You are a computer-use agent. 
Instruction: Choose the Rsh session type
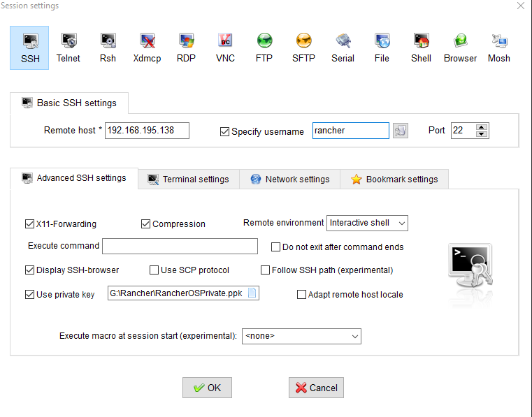pyautogui.click(x=108, y=47)
